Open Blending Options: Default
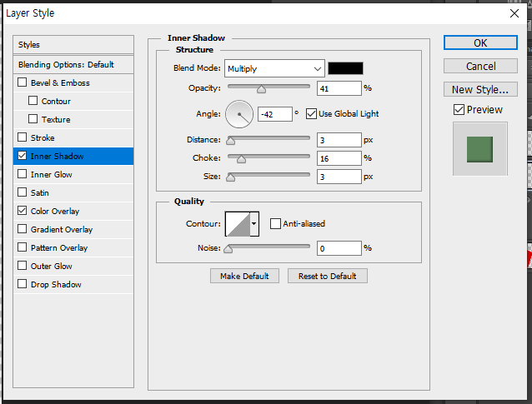Viewport: 532px width, 404px height. pos(73,64)
